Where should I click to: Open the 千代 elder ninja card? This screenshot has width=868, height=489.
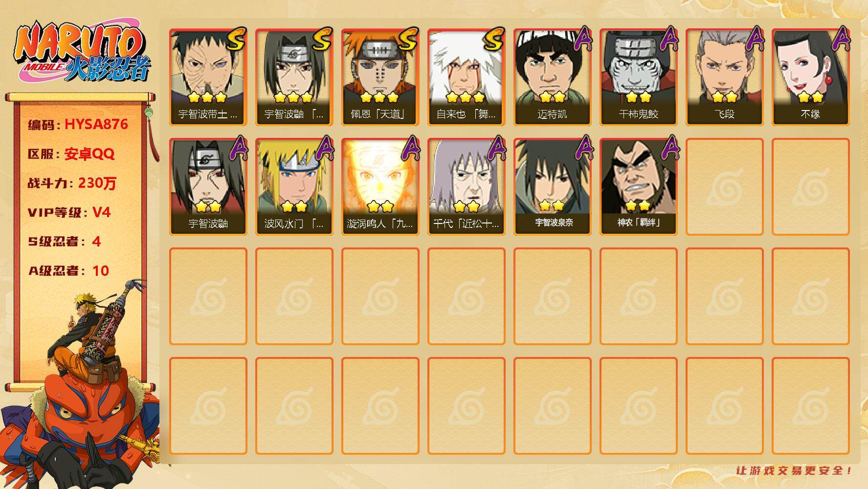[x=466, y=187]
